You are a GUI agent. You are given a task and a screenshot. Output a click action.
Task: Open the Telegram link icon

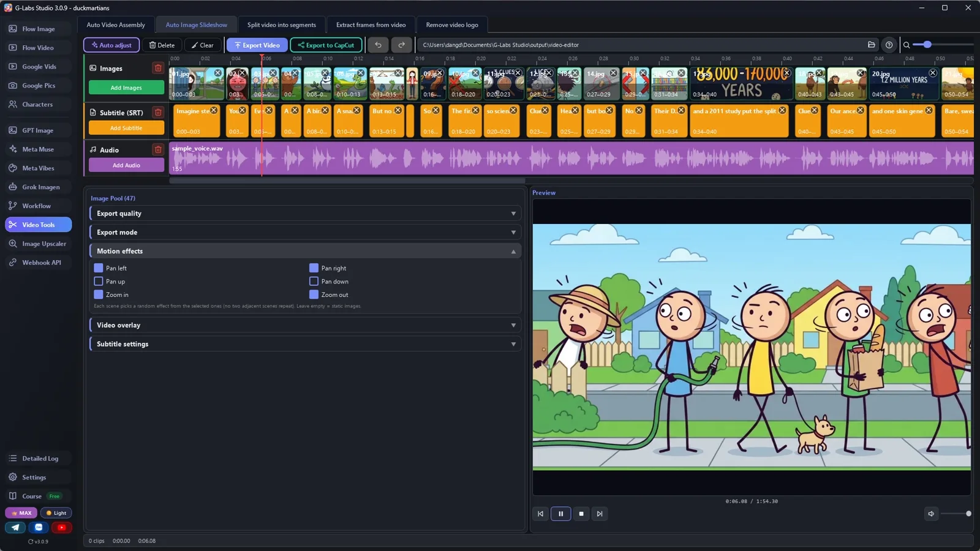coord(15,527)
